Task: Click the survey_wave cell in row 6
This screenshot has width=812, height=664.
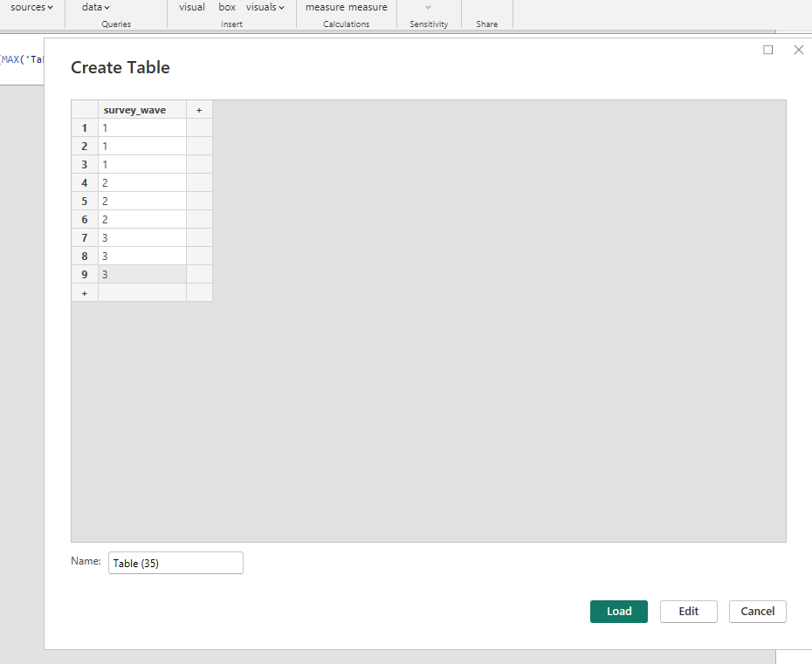Action: pyautogui.click(x=142, y=219)
